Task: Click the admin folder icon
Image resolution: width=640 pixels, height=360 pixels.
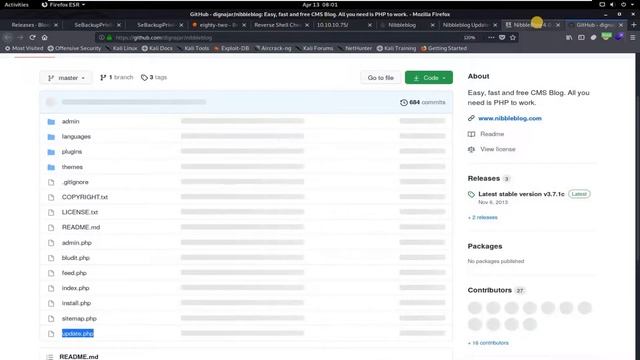Action: click(51, 122)
